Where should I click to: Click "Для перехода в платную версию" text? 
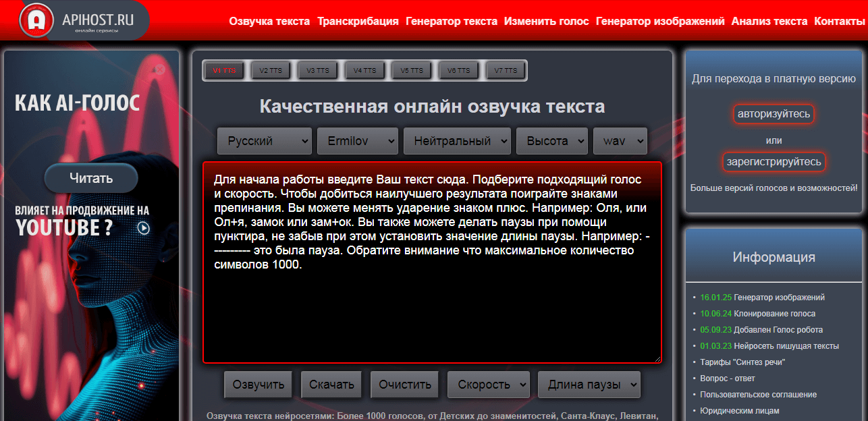(x=774, y=79)
